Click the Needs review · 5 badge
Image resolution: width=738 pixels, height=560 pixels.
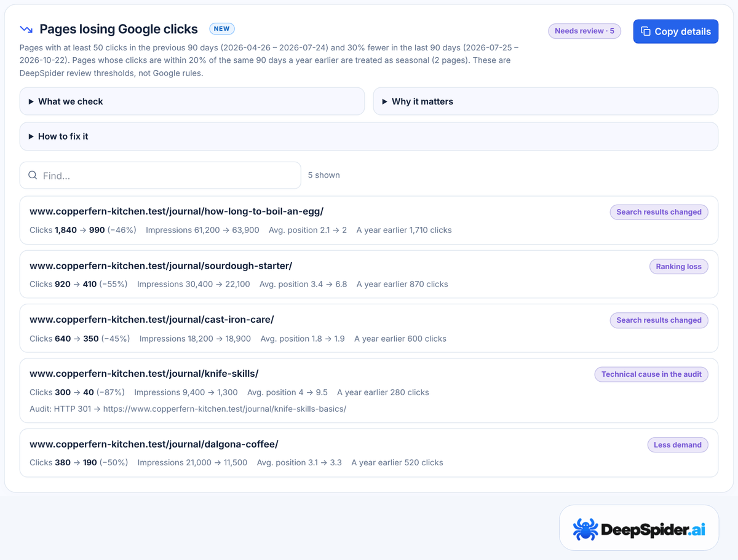(x=584, y=31)
